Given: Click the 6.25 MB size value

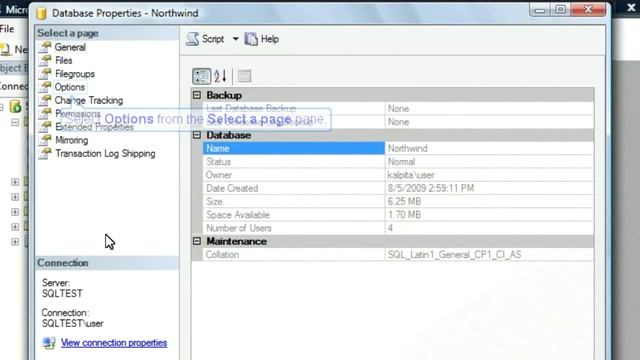Looking at the screenshot, I should pyautogui.click(x=404, y=202).
